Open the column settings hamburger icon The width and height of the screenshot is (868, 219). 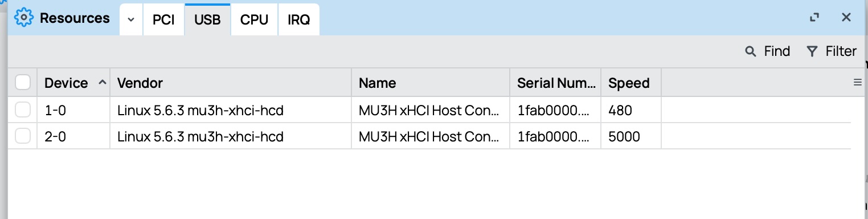point(857,83)
